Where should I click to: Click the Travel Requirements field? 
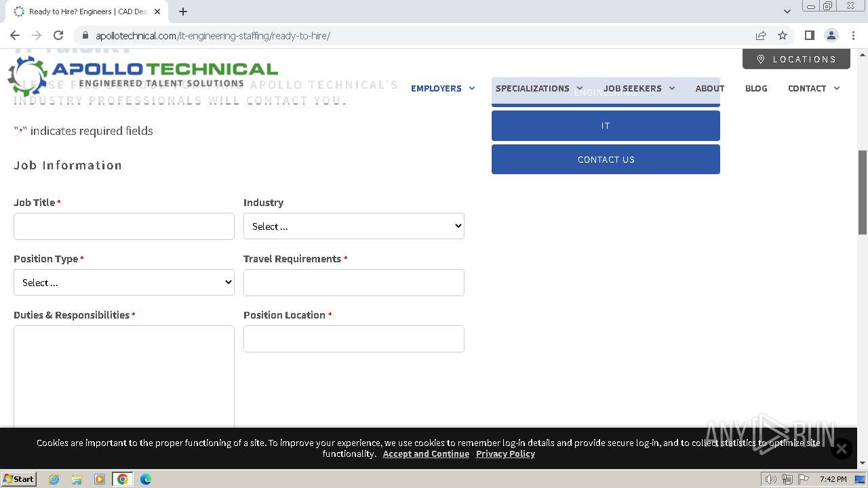[354, 282]
